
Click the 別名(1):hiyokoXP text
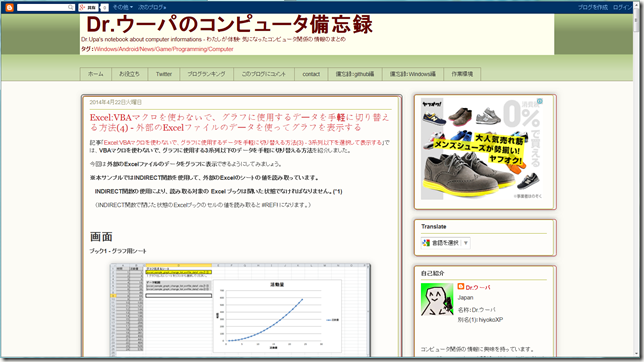[x=480, y=320]
